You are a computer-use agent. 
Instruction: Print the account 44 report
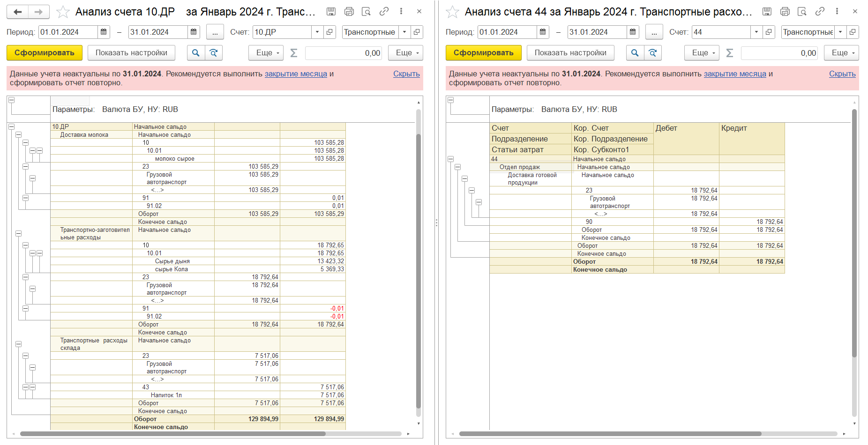tap(785, 12)
